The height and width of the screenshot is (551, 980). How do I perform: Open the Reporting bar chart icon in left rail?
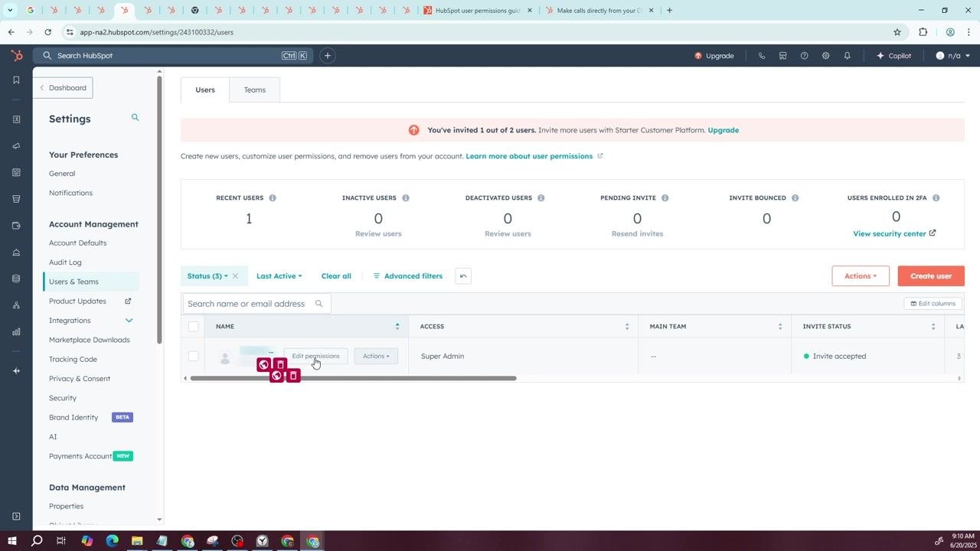(16, 332)
